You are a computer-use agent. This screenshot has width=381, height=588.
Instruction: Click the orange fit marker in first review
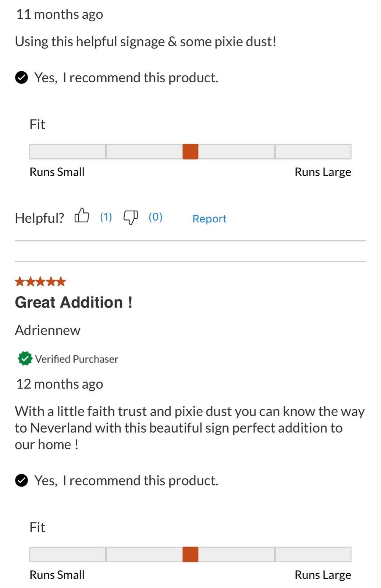(190, 151)
